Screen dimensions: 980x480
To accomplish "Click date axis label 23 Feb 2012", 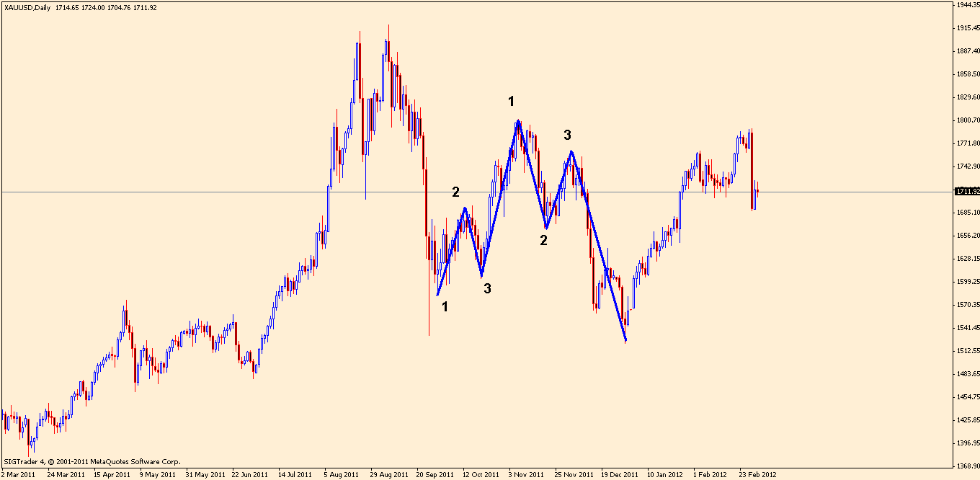I will (757, 475).
